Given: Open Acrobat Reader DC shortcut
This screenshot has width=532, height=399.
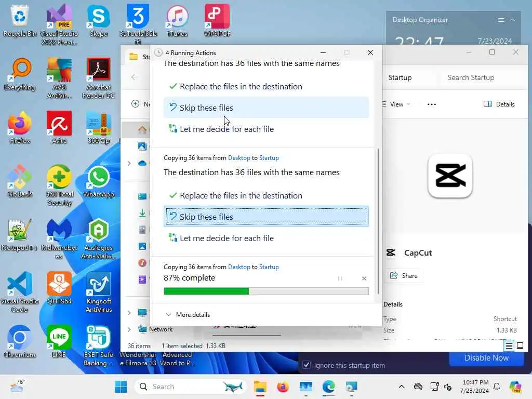Looking at the screenshot, I should coord(98,78).
